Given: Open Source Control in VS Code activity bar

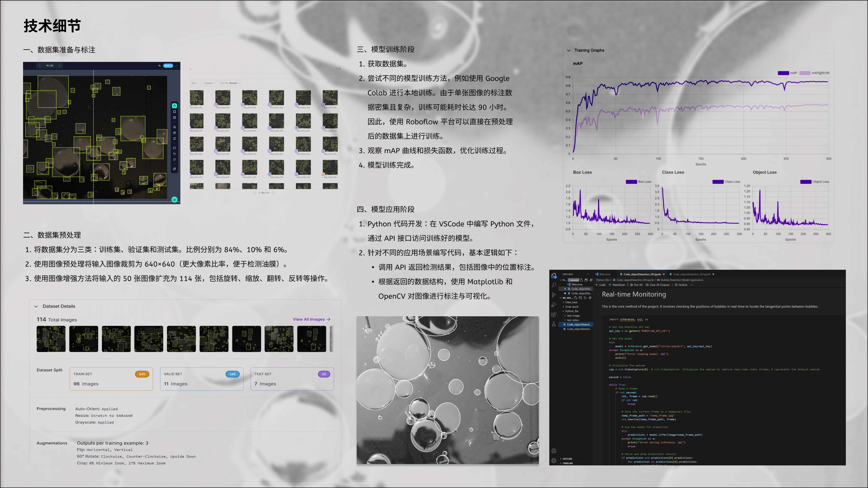Looking at the screenshot, I should pos(554,295).
